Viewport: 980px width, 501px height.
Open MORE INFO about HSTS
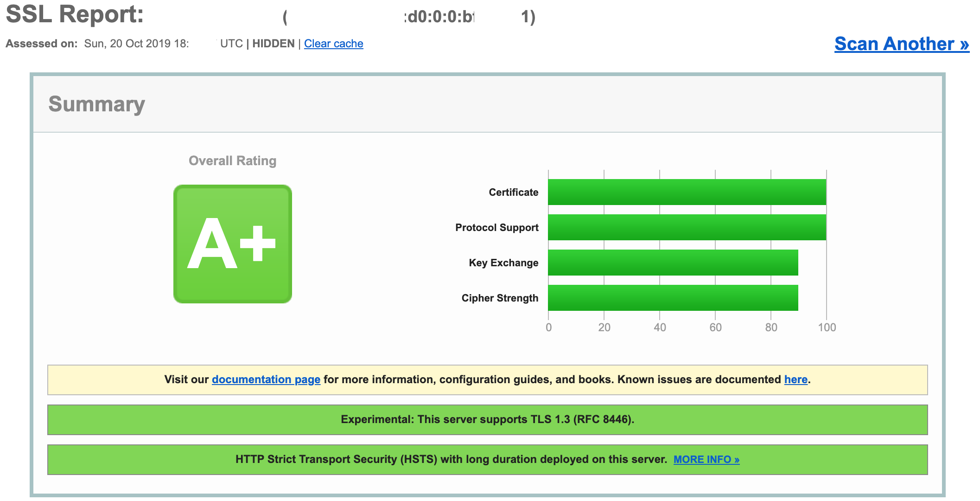(x=706, y=460)
